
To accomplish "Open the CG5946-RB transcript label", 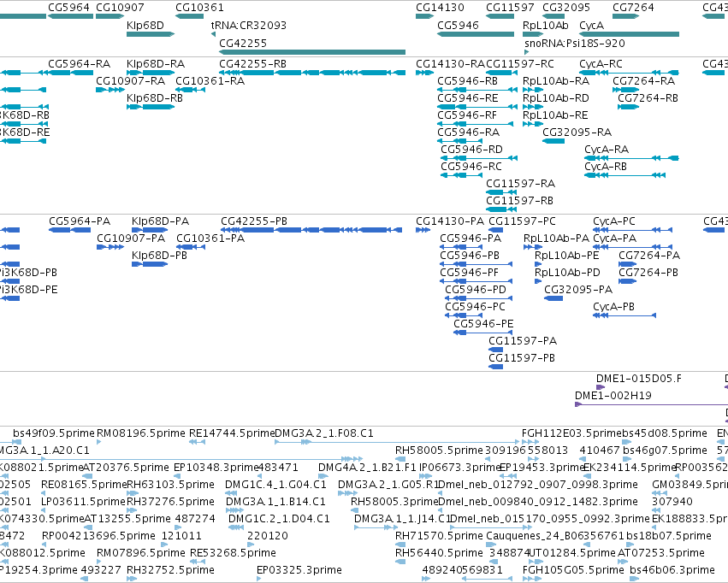I will 468,81.
